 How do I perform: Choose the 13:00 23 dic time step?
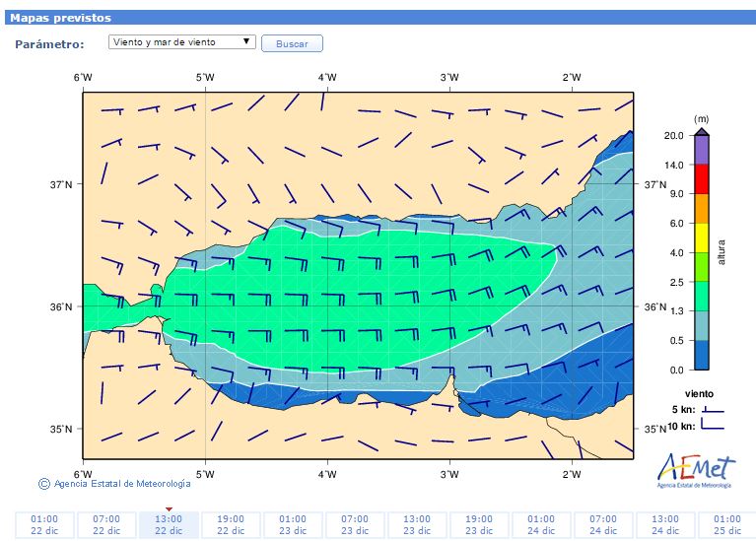click(417, 524)
